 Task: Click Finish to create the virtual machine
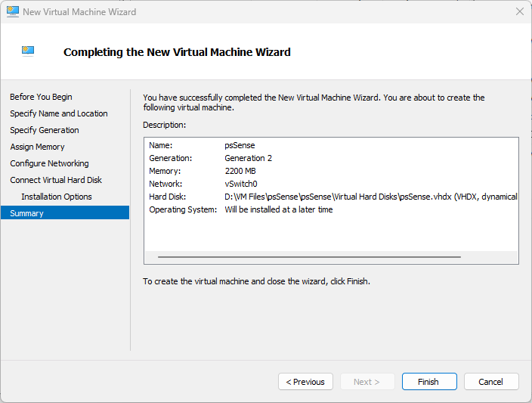[x=428, y=382]
